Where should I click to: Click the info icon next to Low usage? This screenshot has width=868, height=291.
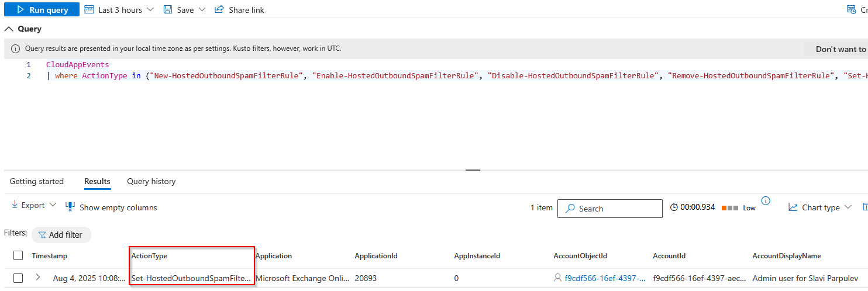765,201
